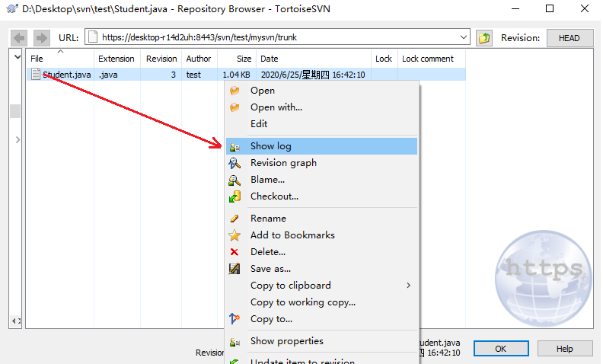This screenshot has height=364, width=603.
Task: Click the Save as icon
Action: click(234, 269)
